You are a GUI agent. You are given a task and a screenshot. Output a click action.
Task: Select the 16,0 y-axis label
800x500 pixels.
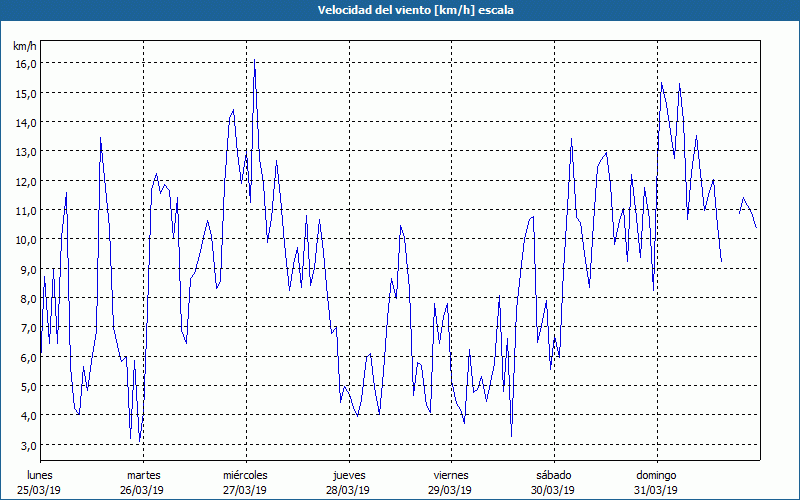click(25, 63)
